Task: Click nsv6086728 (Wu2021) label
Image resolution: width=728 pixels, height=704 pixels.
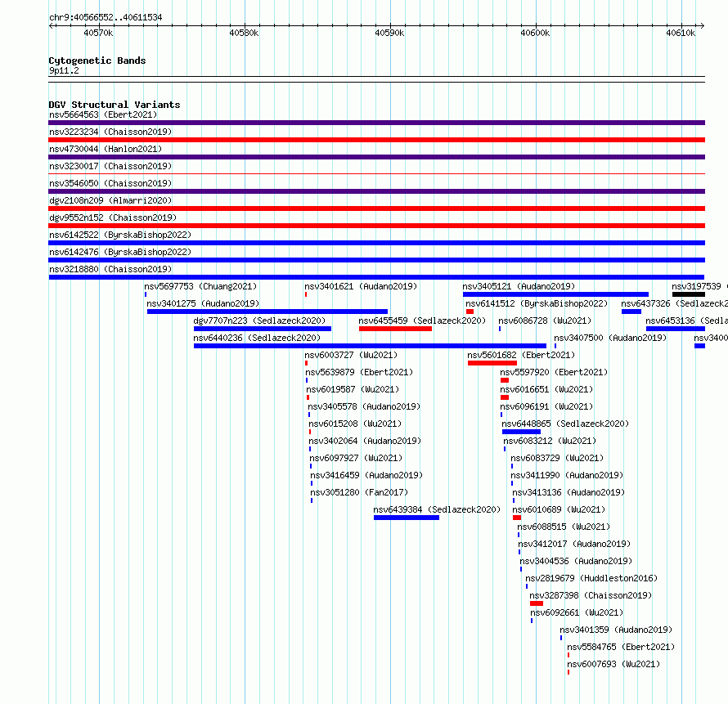Action: 545,321
